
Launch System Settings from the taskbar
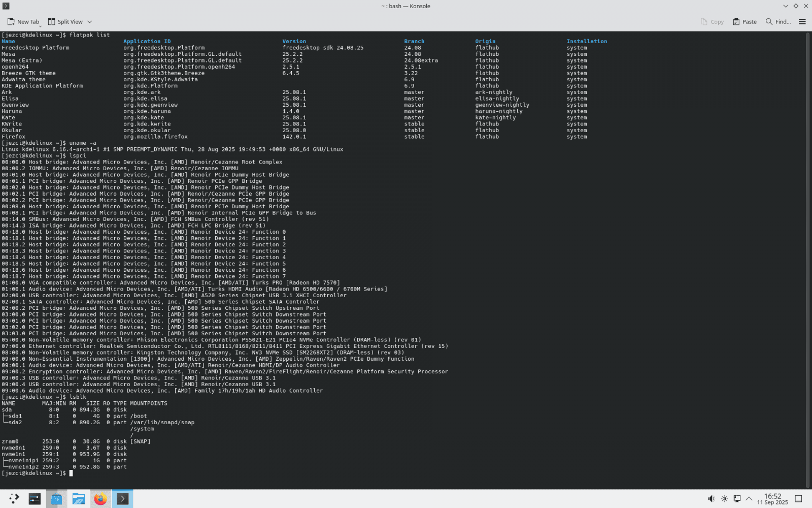point(35,499)
